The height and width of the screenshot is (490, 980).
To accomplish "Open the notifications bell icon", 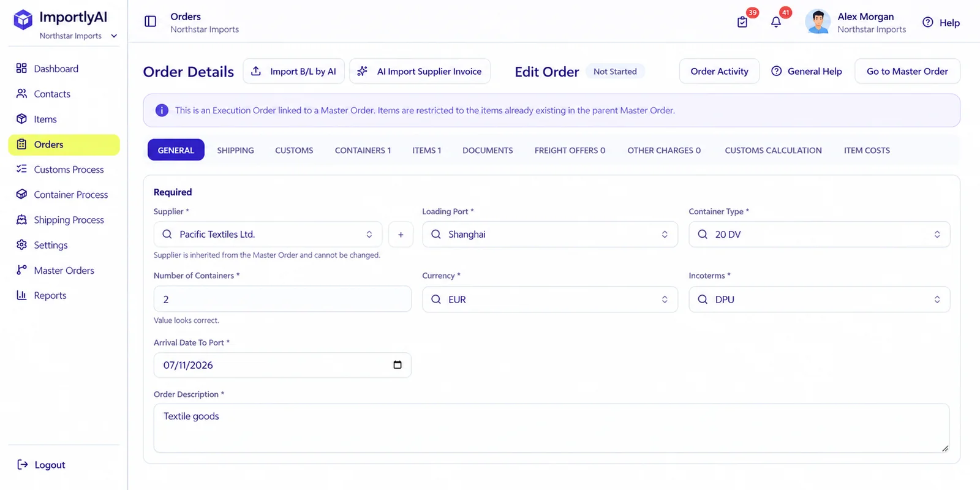I will click(x=776, y=22).
